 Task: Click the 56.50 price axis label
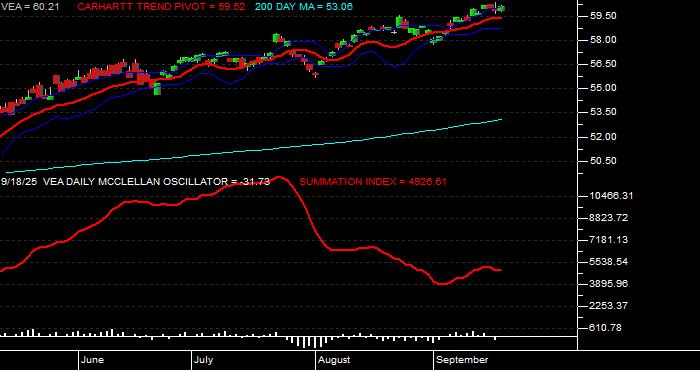coord(604,64)
